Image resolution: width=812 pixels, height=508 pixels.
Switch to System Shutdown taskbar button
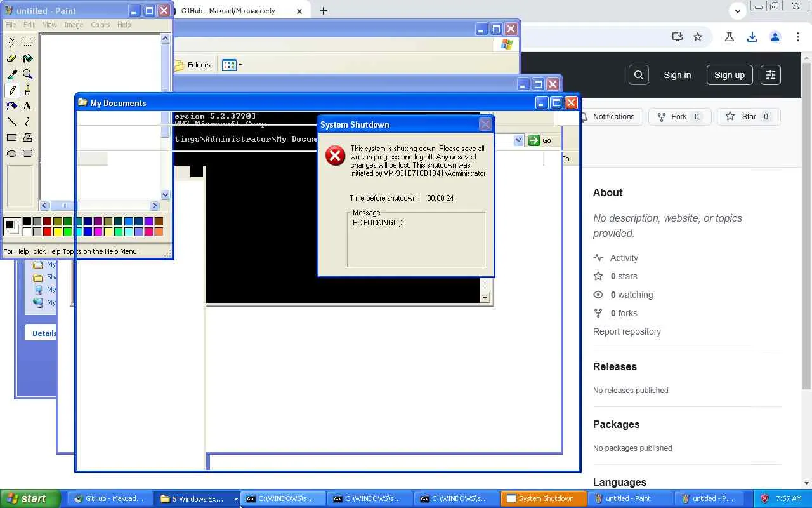(x=544, y=499)
